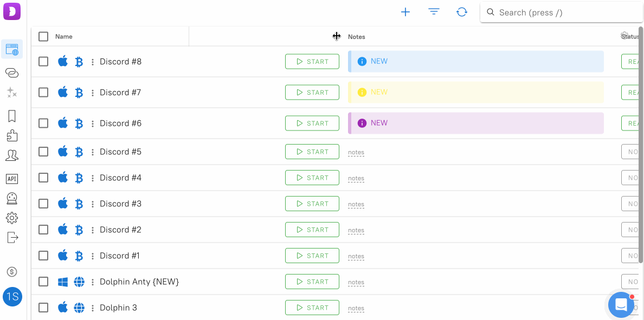Click the plus icon to create profile
The width and height of the screenshot is (644, 320).
click(405, 12)
